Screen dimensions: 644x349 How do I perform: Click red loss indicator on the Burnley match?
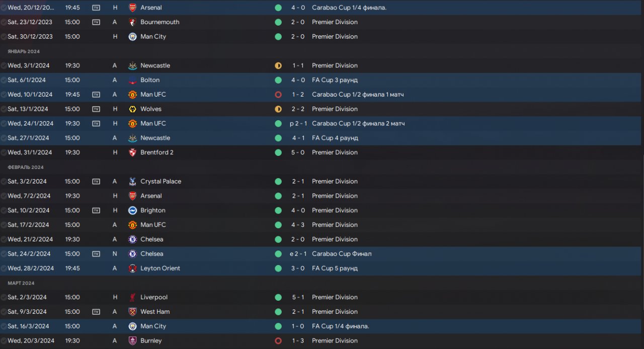pos(278,341)
